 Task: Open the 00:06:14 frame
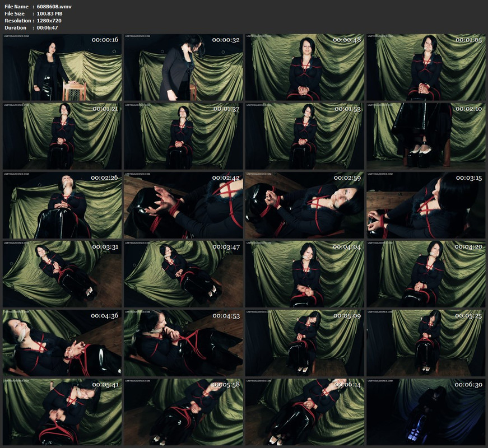coord(305,412)
